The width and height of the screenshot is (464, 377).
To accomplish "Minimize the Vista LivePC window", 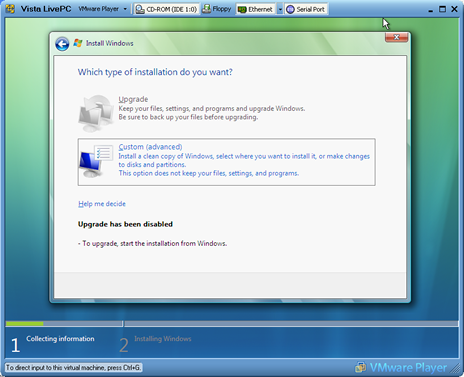I will pyautogui.click(x=431, y=9).
